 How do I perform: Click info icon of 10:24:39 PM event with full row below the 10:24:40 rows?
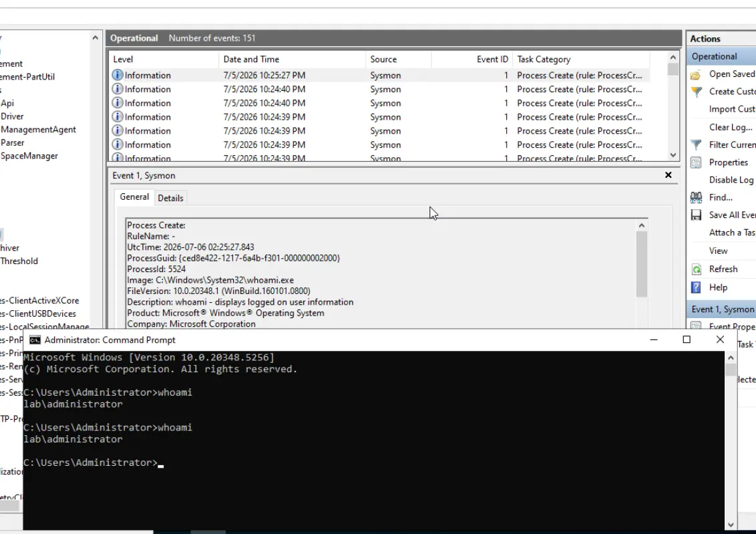(x=117, y=117)
